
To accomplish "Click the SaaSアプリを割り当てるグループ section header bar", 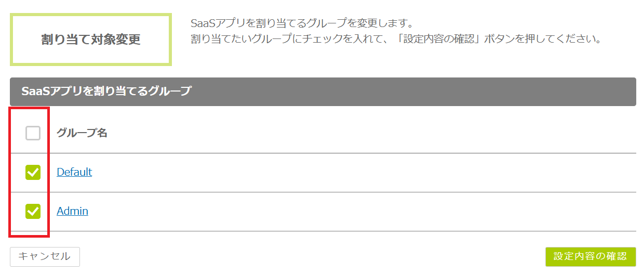I will click(x=323, y=92).
